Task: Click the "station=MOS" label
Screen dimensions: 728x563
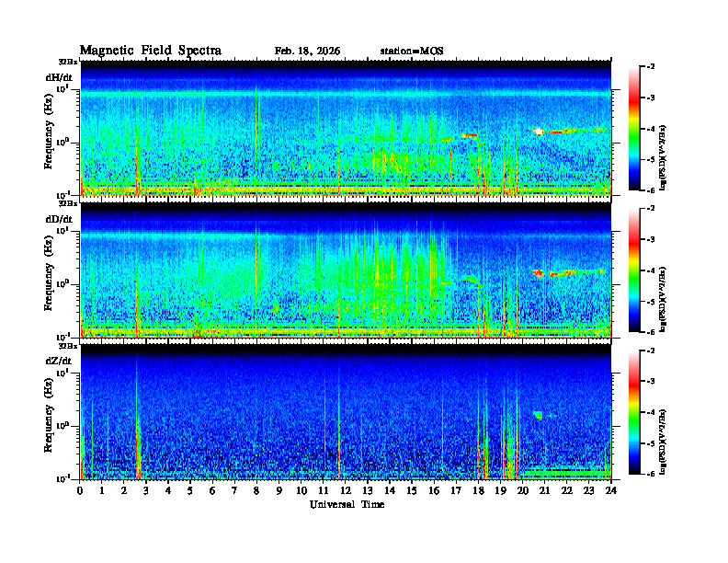Action: [x=412, y=52]
